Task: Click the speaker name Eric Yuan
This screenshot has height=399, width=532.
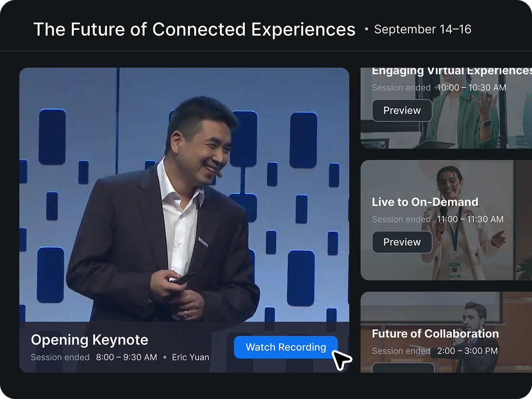Action: [x=190, y=357]
